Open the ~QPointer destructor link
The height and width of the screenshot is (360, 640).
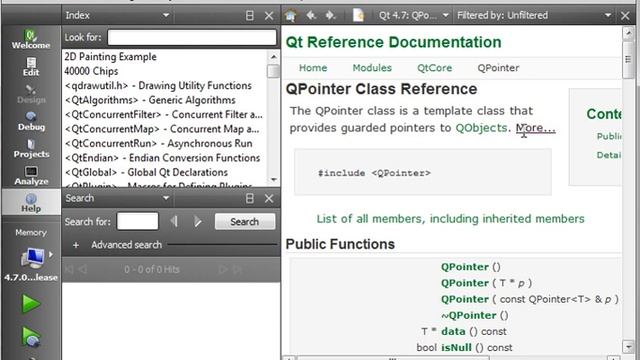(x=469, y=316)
